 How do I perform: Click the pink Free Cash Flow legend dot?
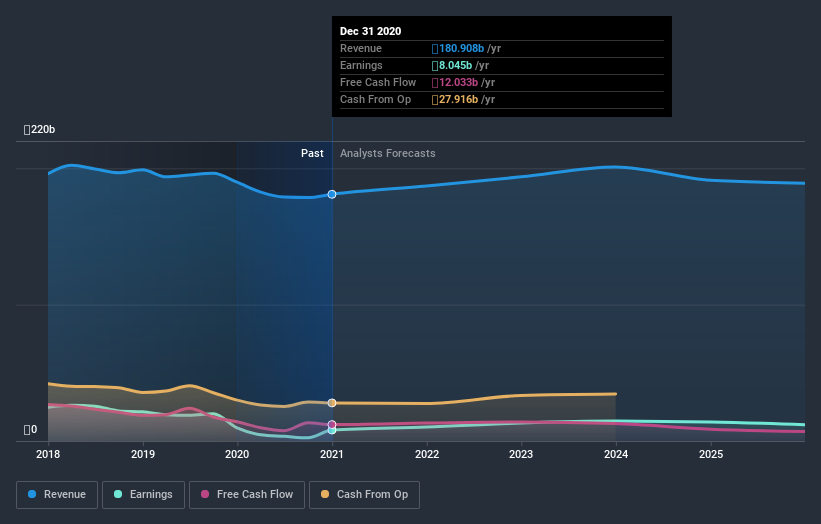pyautogui.click(x=205, y=494)
